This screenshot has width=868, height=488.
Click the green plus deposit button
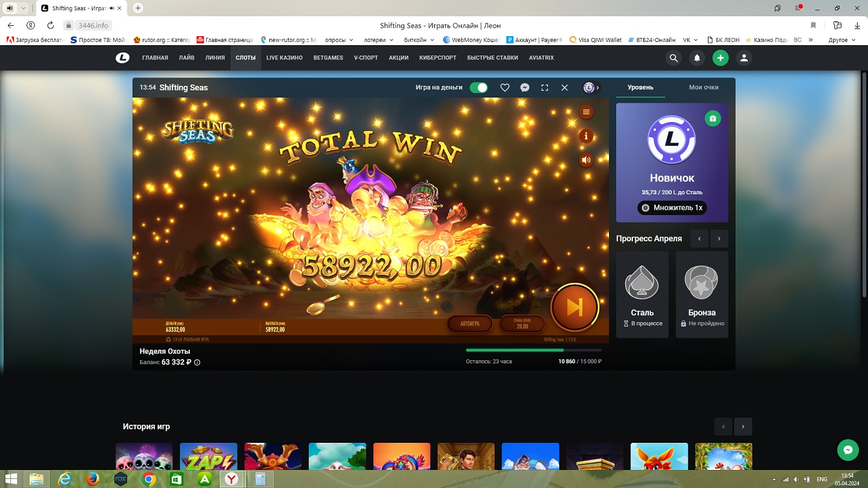coord(720,58)
